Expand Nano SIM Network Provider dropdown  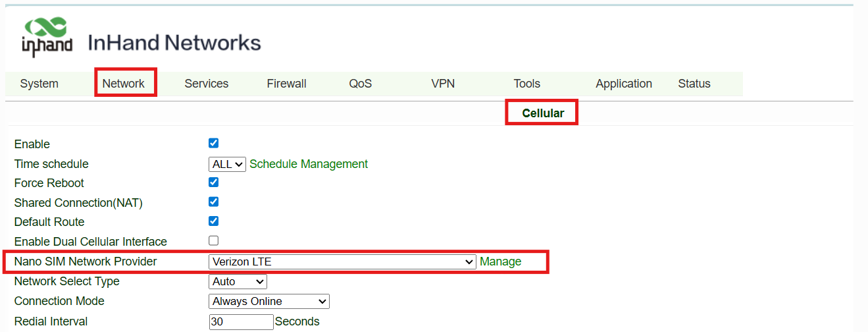coord(342,262)
